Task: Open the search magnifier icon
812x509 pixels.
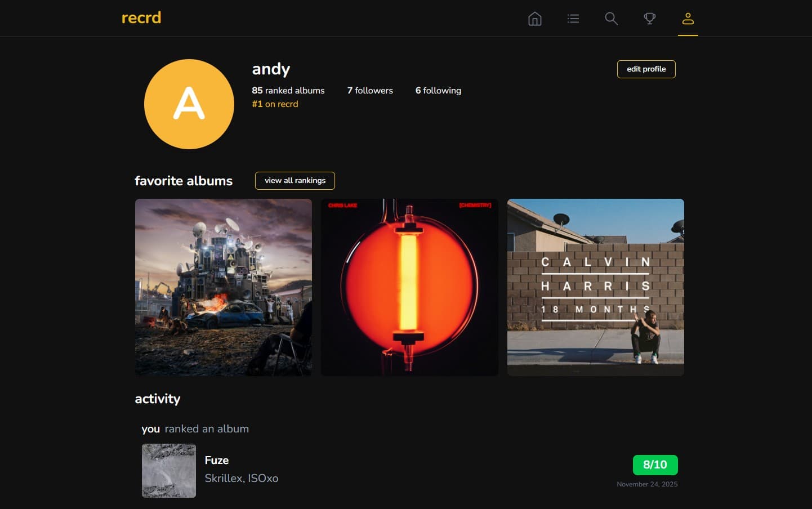Action: coord(612,19)
